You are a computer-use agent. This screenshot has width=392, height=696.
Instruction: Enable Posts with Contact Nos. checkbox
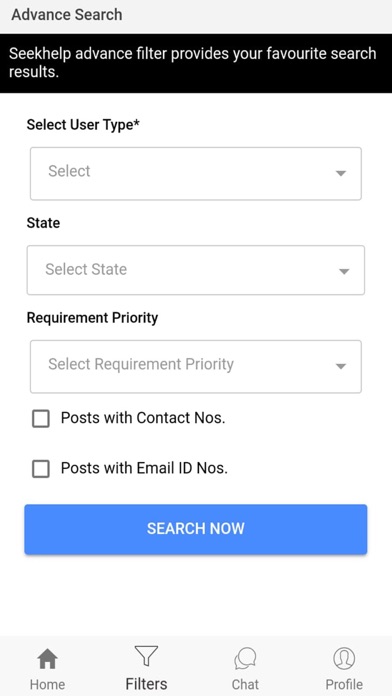pyautogui.click(x=41, y=419)
